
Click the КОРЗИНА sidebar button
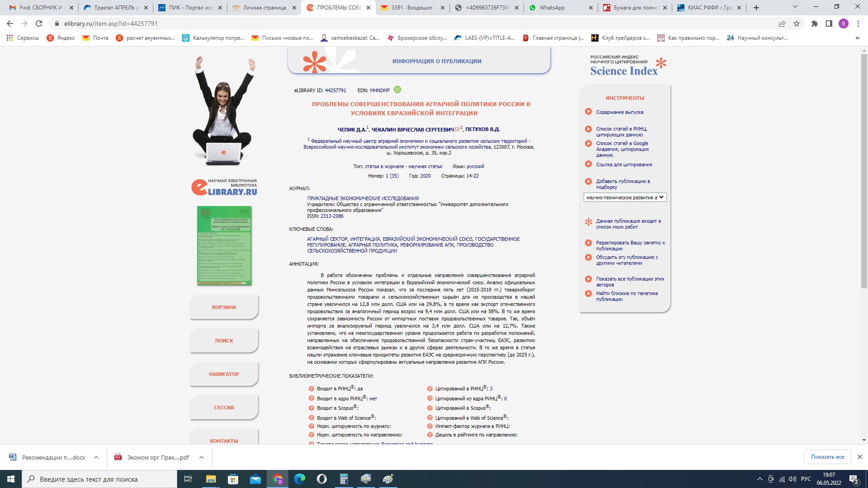(x=224, y=307)
